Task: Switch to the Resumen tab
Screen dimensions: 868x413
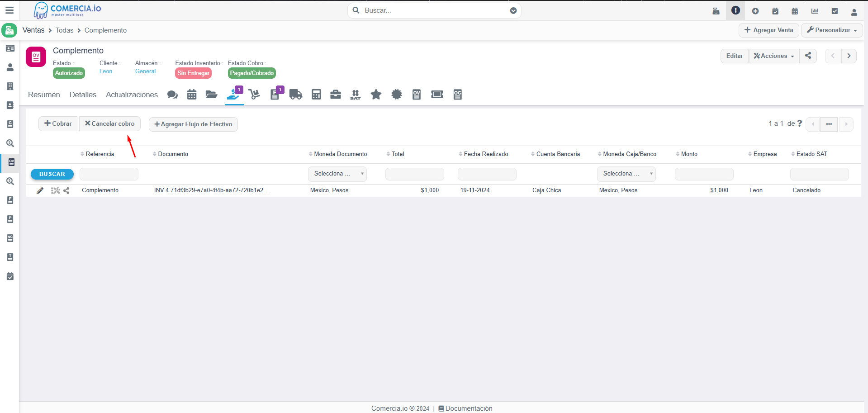Action: pyautogui.click(x=44, y=95)
